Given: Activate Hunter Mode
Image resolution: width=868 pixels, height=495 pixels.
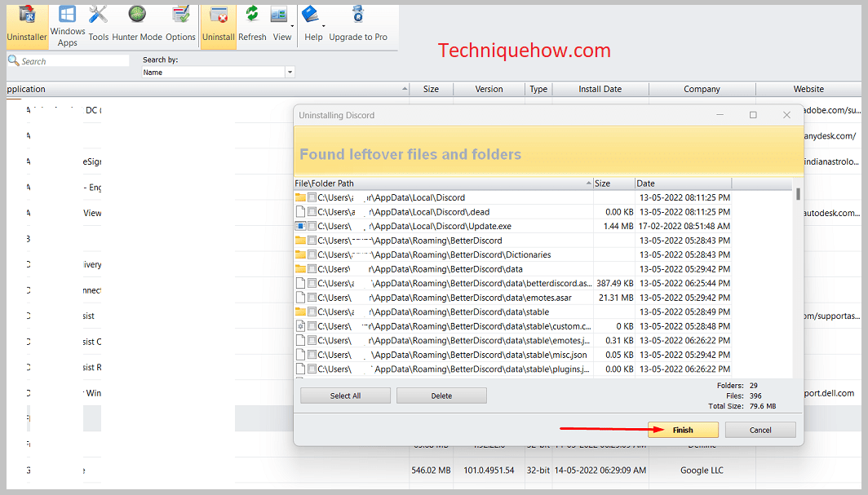Looking at the screenshot, I should click(137, 25).
